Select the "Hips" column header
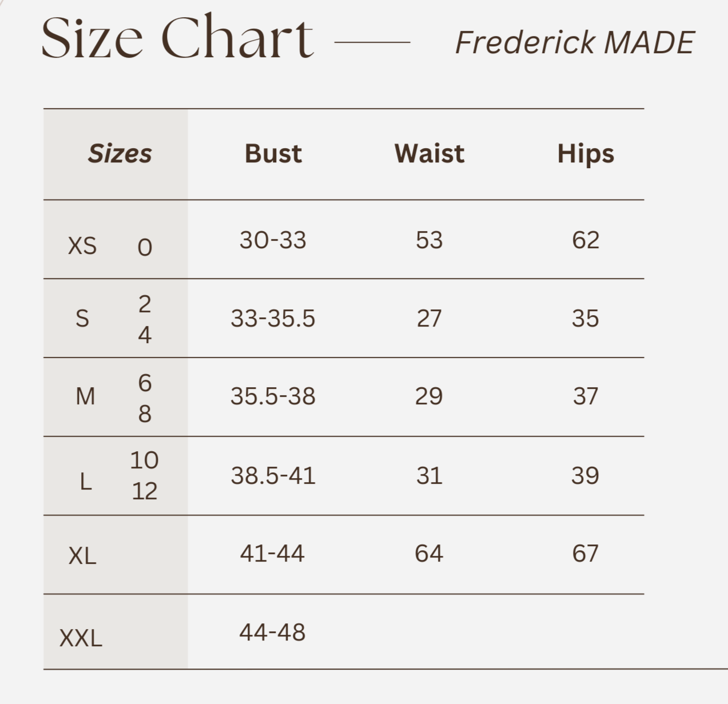Image resolution: width=728 pixels, height=704 pixels. pyautogui.click(x=586, y=154)
